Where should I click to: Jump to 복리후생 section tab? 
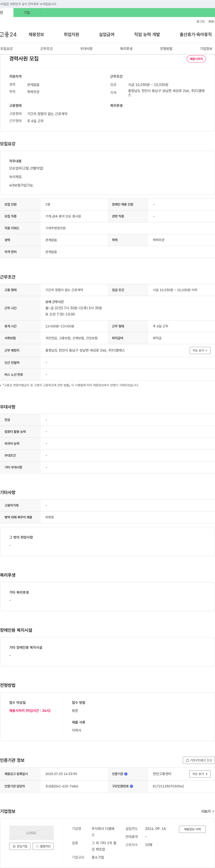pyautogui.click(x=126, y=49)
